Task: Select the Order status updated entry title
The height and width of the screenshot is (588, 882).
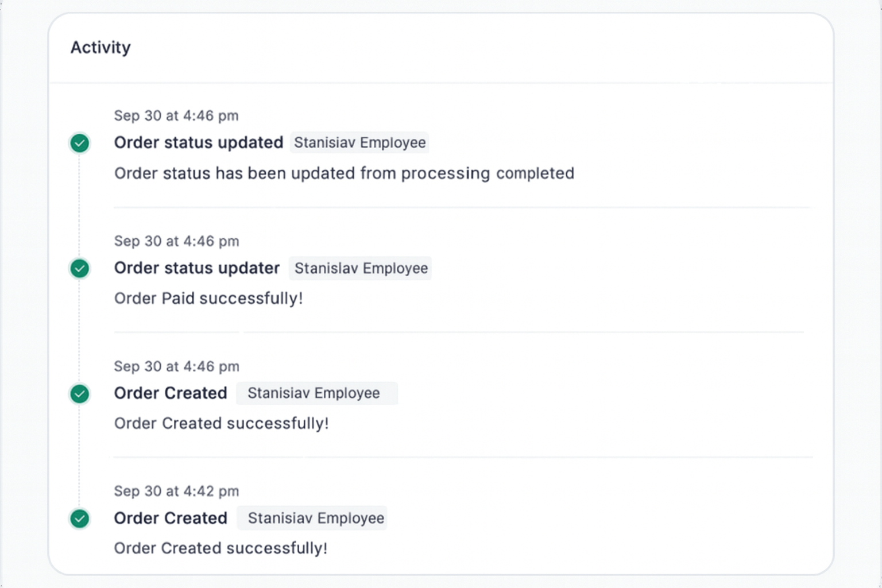Action: 198,142
